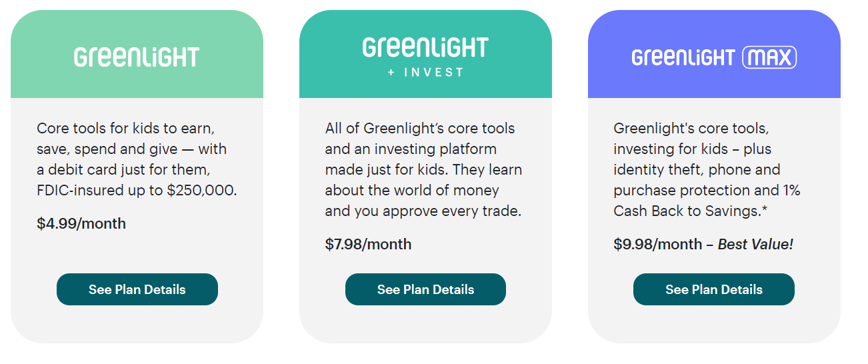The height and width of the screenshot is (364, 868).
Task: Click the Greenlight wordmark in the purple header
Action: click(x=683, y=58)
